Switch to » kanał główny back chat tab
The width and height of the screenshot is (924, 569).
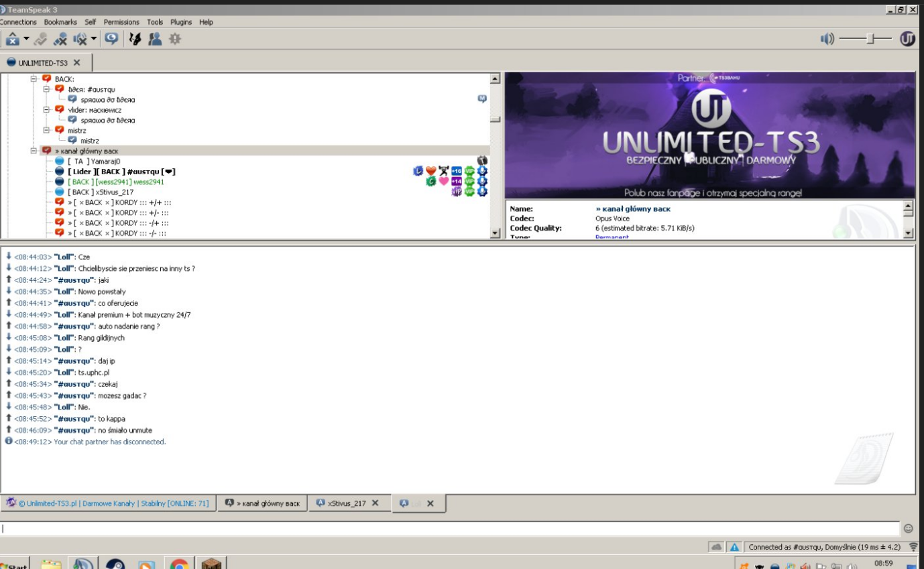[263, 503]
